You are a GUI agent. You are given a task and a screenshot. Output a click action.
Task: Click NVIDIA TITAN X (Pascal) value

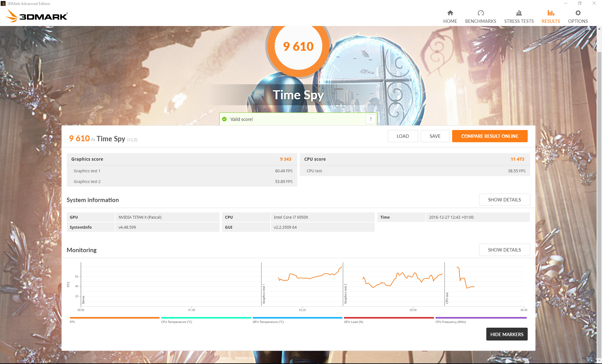[140, 217]
